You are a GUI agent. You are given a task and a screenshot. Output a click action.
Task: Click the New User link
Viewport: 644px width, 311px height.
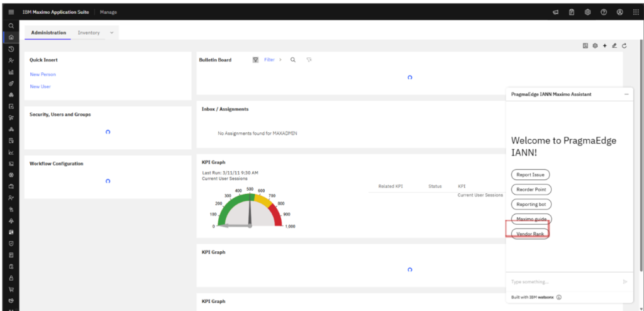40,86
